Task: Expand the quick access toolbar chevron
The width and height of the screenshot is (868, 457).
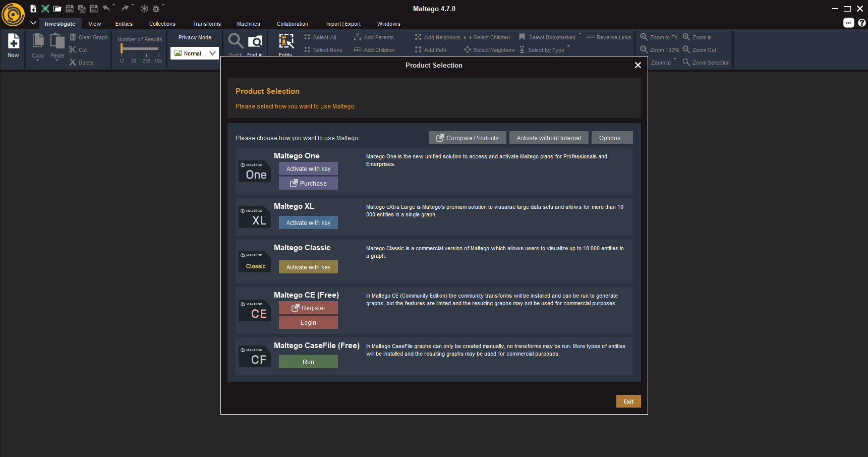Action: [x=33, y=23]
